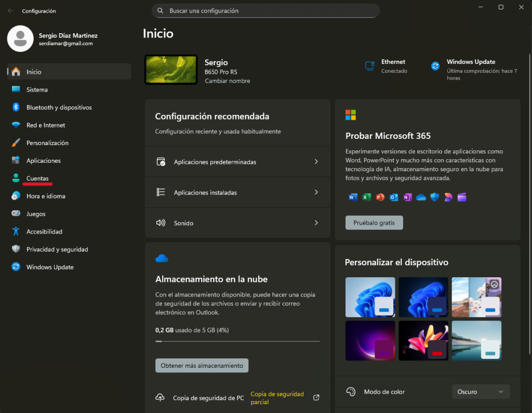Image resolution: width=532 pixels, height=413 pixels.
Task: Click the Juegos gamepad icon
Action: (x=16, y=214)
